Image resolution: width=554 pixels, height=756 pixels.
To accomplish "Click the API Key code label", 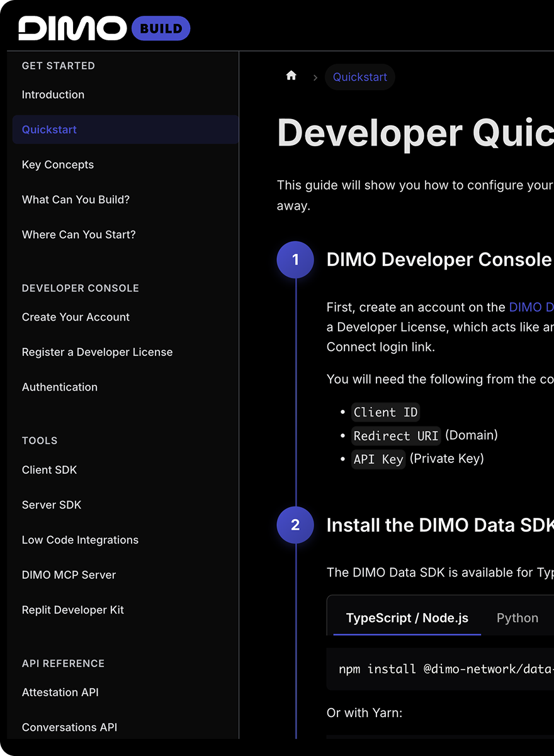I will click(x=378, y=459).
